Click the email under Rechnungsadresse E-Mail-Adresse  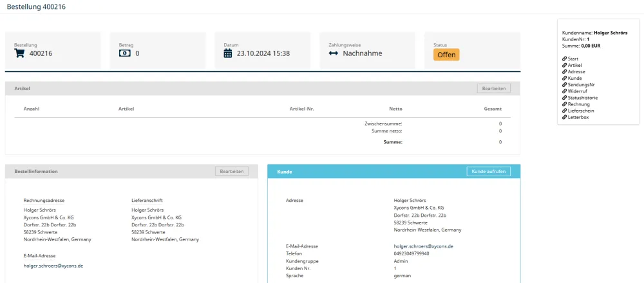pos(53,266)
